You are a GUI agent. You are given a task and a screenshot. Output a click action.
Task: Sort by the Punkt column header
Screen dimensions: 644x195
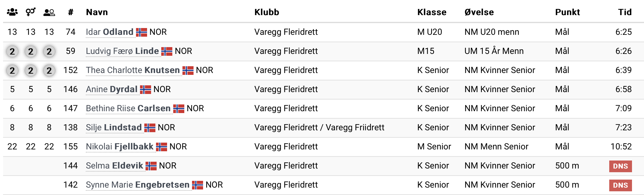pos(567,12)
